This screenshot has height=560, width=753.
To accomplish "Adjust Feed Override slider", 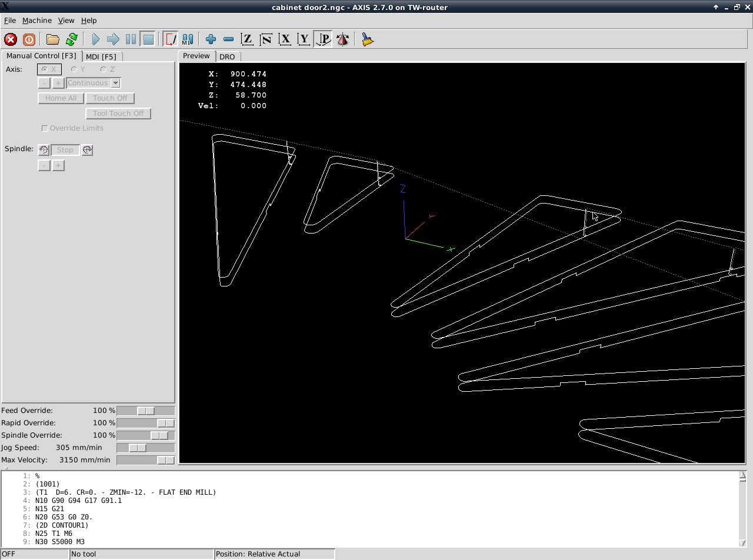I will pos(146,411).
